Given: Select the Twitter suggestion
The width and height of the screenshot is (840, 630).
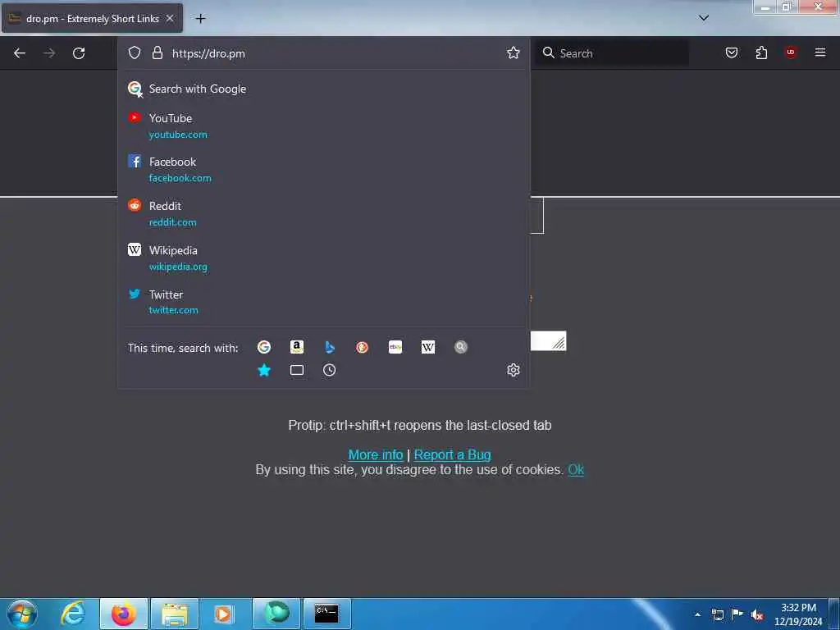Looking at the screenshot, I should pos(323,302).
